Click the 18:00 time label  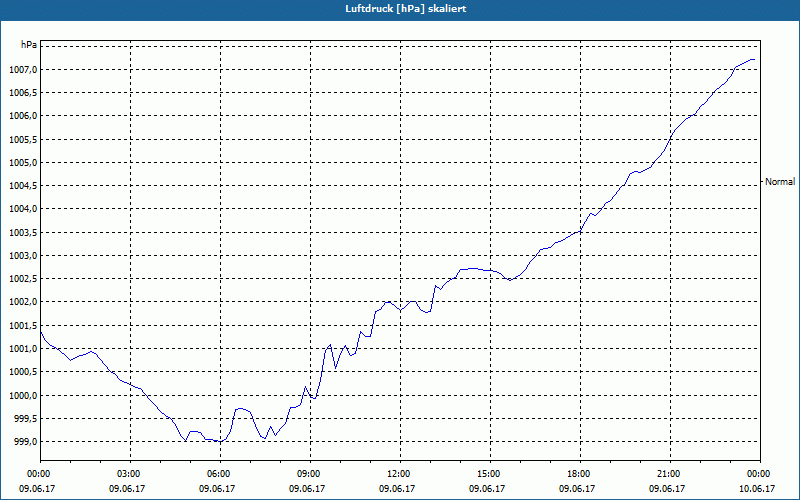pos(580,474)
